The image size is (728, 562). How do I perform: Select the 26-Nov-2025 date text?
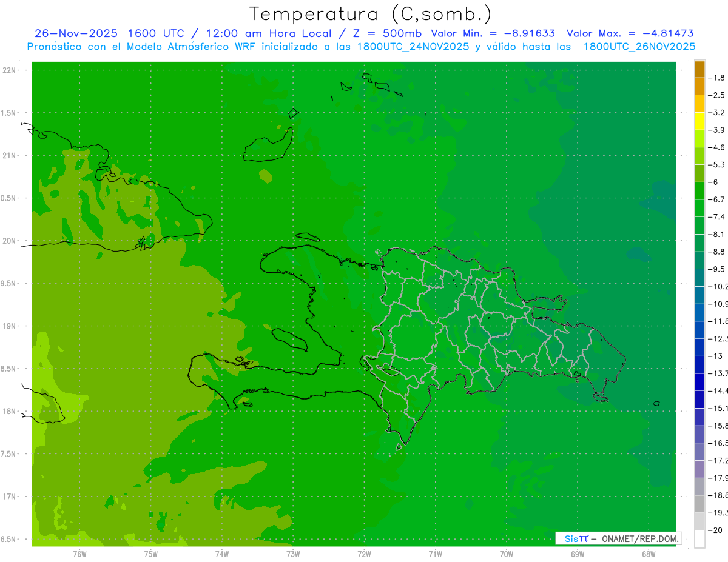[76, 33]
